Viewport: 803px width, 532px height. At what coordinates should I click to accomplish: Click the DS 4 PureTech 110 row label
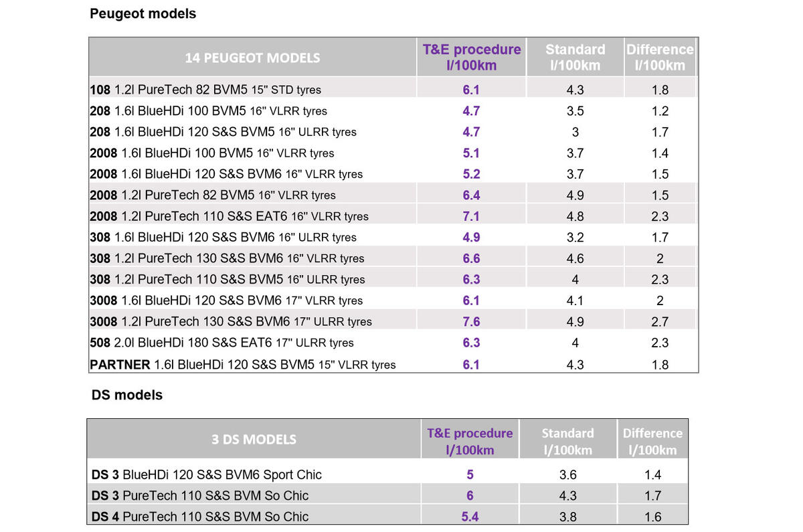(x=200, y=517)
